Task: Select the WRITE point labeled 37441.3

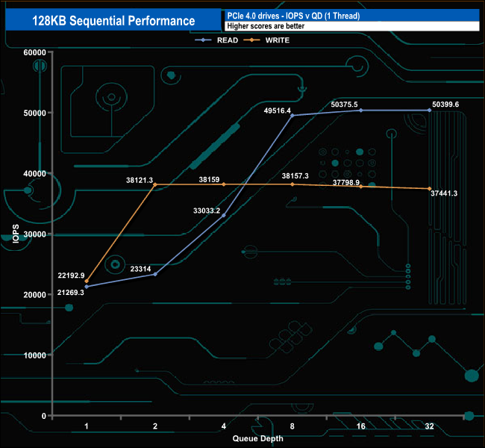Action: tap(430, 189)
